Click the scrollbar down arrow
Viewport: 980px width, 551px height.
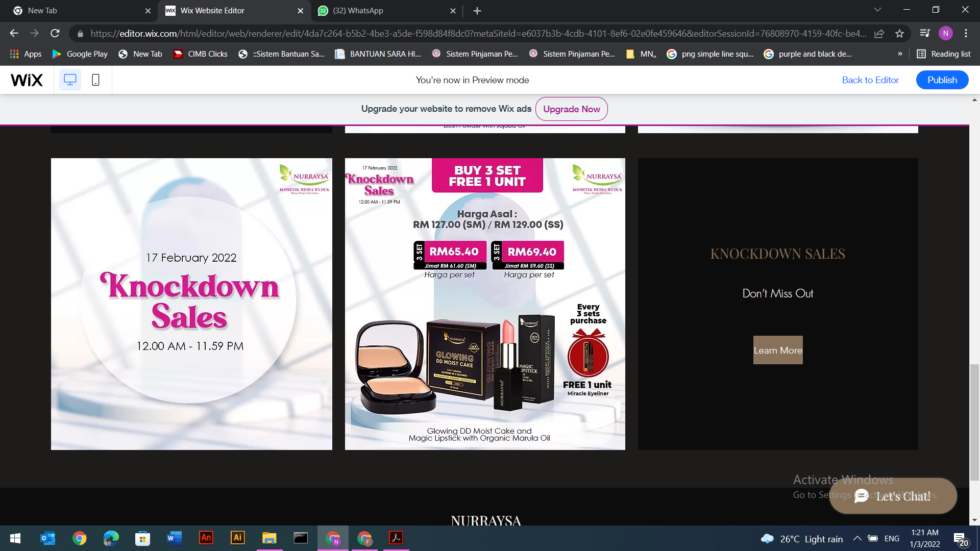tap(974, 520)
